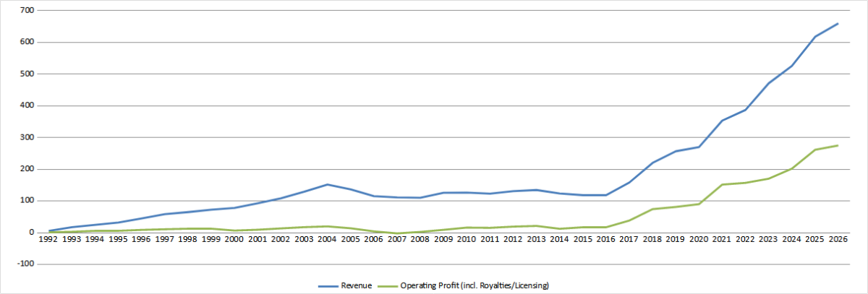The image size is (868, 294).
Task: Click the 2024 x-axis label
Action: pos(791,241)
